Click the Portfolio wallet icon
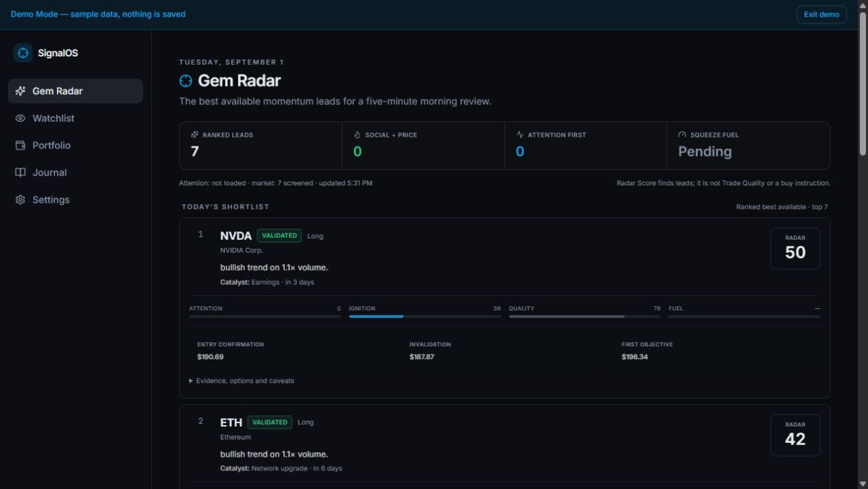 click(x=21, y=146)
